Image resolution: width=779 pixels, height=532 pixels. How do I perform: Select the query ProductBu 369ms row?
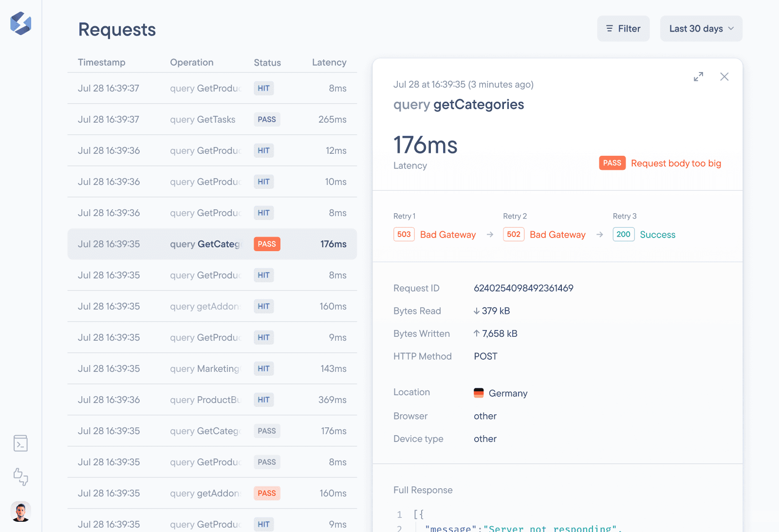[x=212, y=400]
